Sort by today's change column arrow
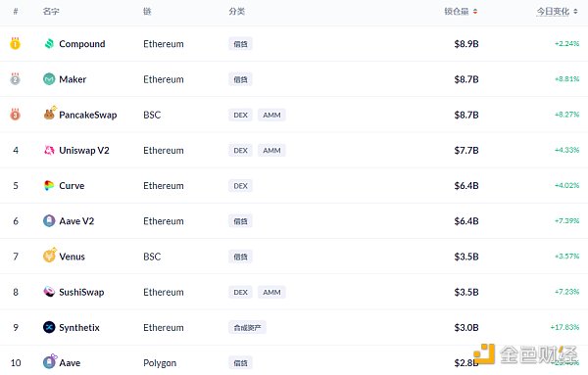This screenshot has height=375, width=588. 575,12
